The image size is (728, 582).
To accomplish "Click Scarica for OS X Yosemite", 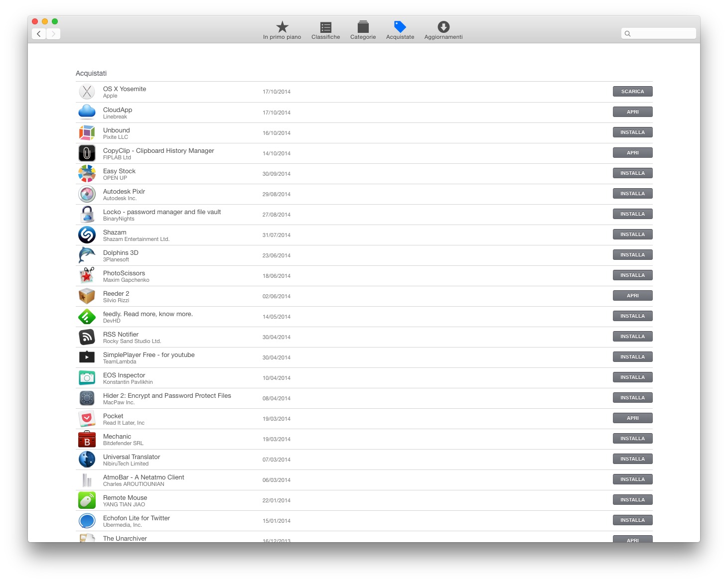I will (x=633, y=92).
